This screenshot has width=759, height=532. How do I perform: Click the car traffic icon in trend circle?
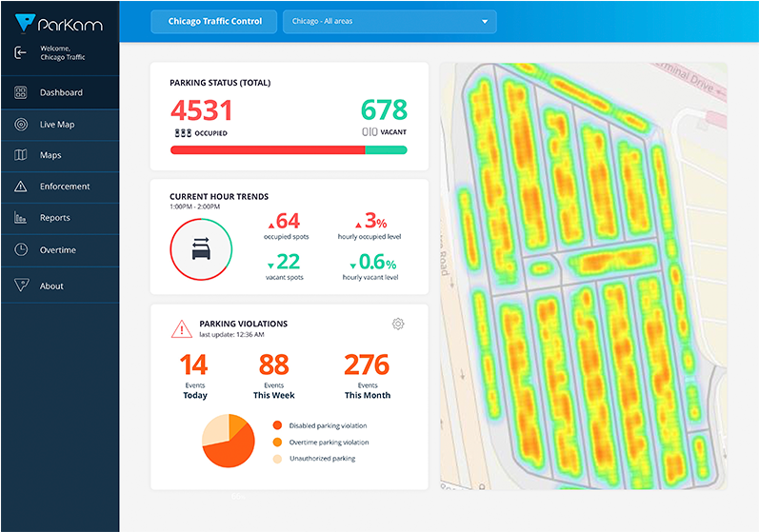click(x=201, y=248)
